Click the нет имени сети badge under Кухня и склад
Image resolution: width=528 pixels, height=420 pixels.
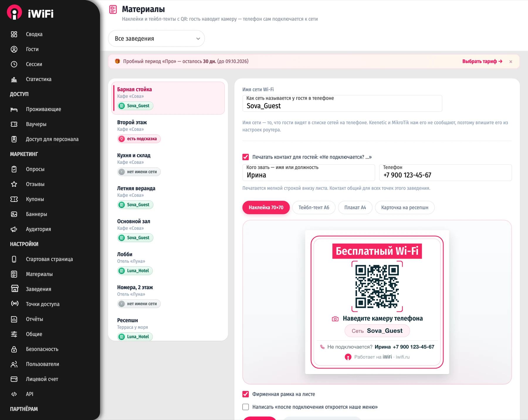pyautogui.click(x=139, y=172)
